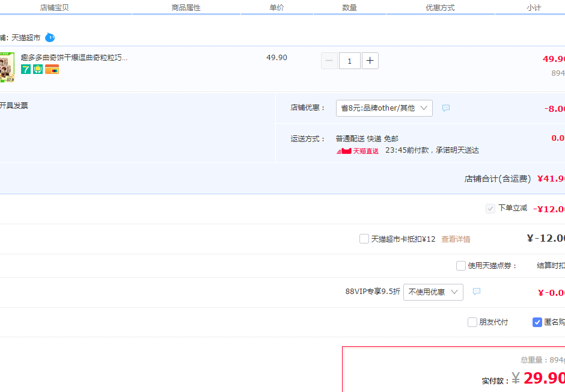
Task: Increase quantity with the plus button
Action: [x=370, y=61]
